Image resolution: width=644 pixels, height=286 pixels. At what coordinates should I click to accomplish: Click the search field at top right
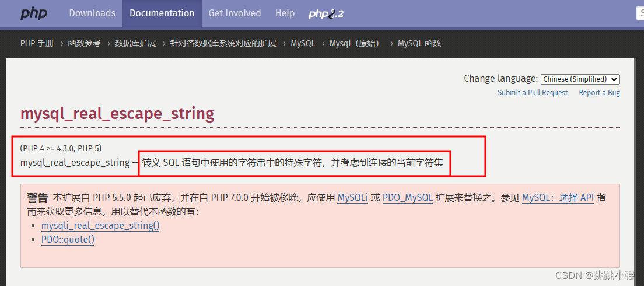pyautogui.click(x=640, y=13)
